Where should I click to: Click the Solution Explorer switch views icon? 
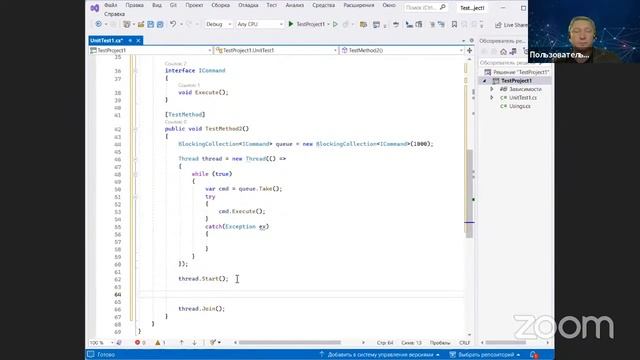[x=513, y=52]
